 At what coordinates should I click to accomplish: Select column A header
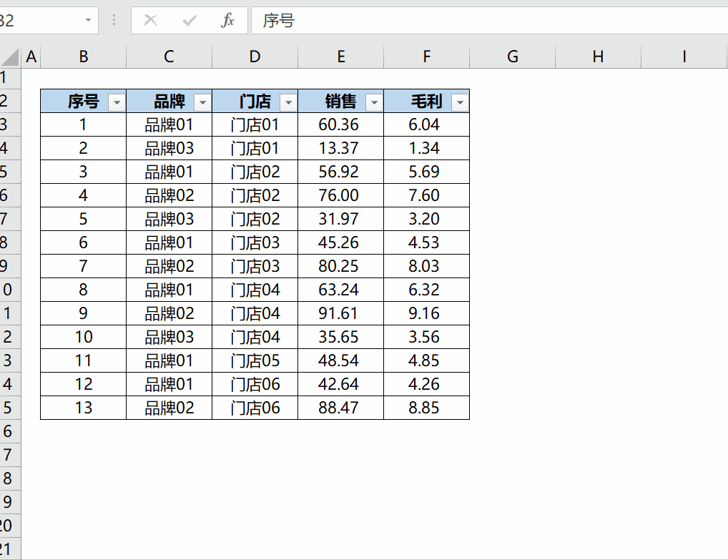[x=31, y=57]
